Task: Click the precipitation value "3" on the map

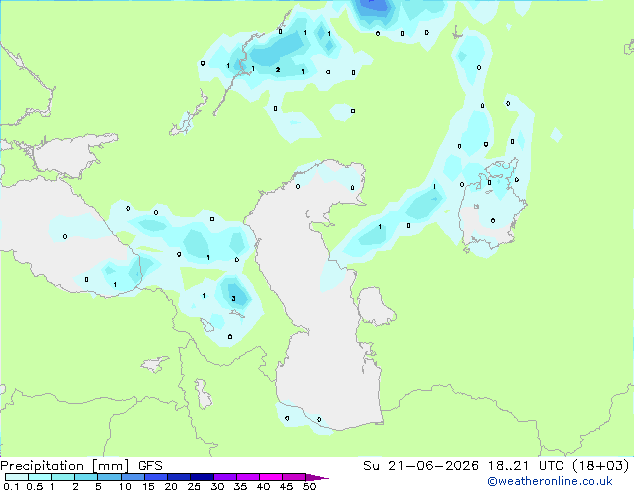Action: pyautogui.click(x=233, y=299)
